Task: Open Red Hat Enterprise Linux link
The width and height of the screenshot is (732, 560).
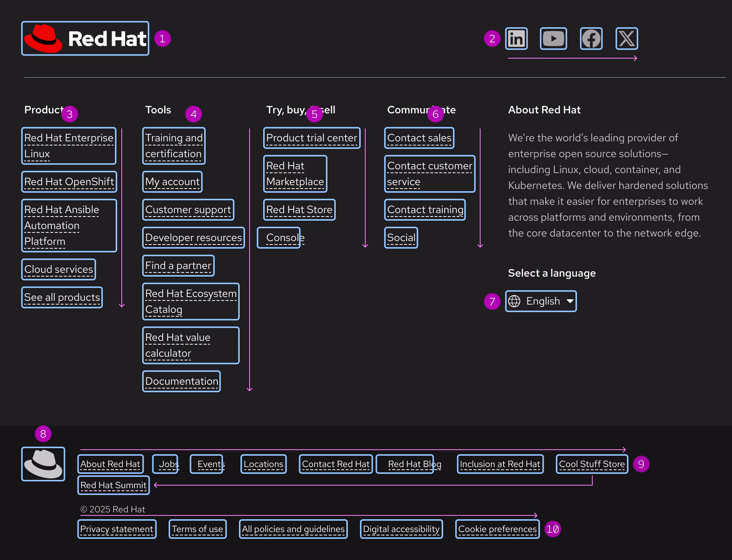Action: [68, 146]
